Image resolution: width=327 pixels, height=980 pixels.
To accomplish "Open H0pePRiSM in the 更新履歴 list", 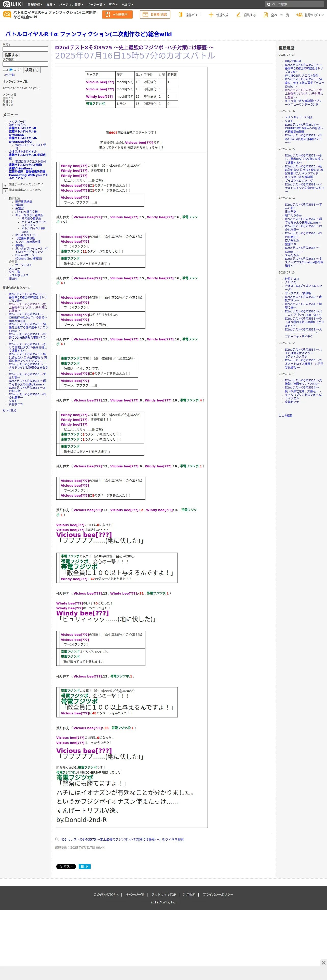I will click(293, 61).
